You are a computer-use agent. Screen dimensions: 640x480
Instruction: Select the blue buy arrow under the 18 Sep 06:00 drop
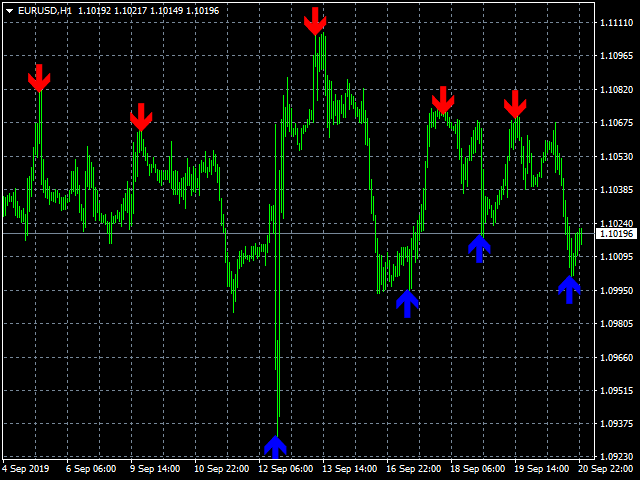click(479, 249)
